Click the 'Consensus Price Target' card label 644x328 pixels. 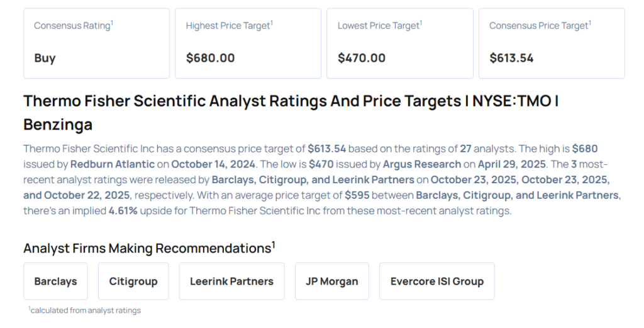pyautogui.click(x=539, y=26)
